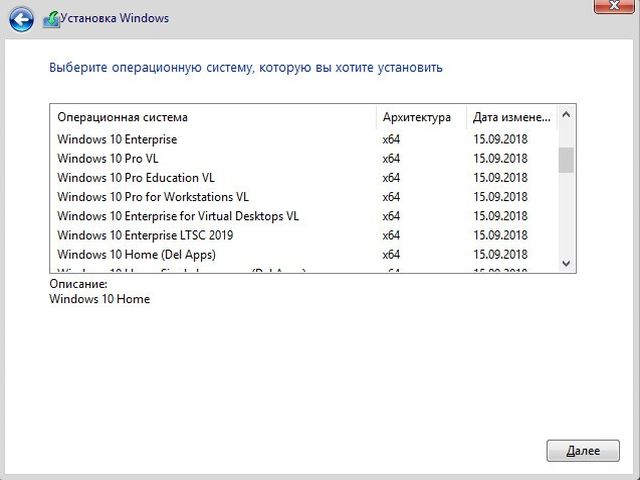Click the scrollbar down arrow
Screen dimensions: 640x480
pos(566,263)
